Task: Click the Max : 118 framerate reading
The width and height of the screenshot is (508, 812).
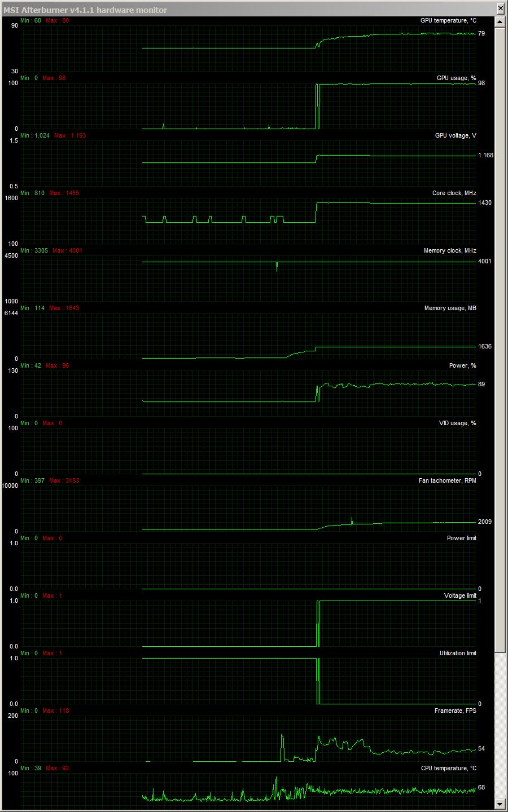Action: (x=57, y=710)
